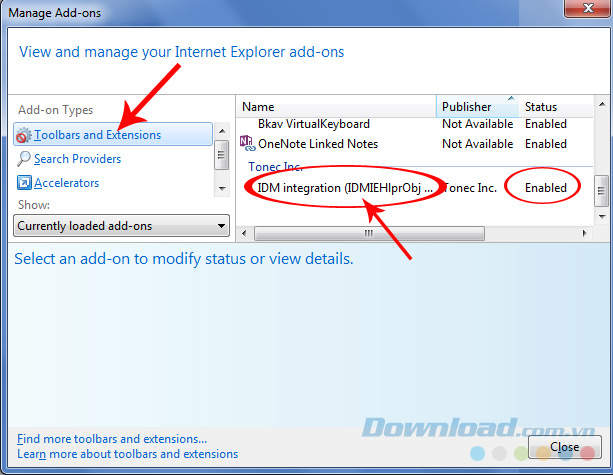Screen dimensions: 613x475
Task: Click the Accelerators arrow icon
Action: [x=24, y=183]
